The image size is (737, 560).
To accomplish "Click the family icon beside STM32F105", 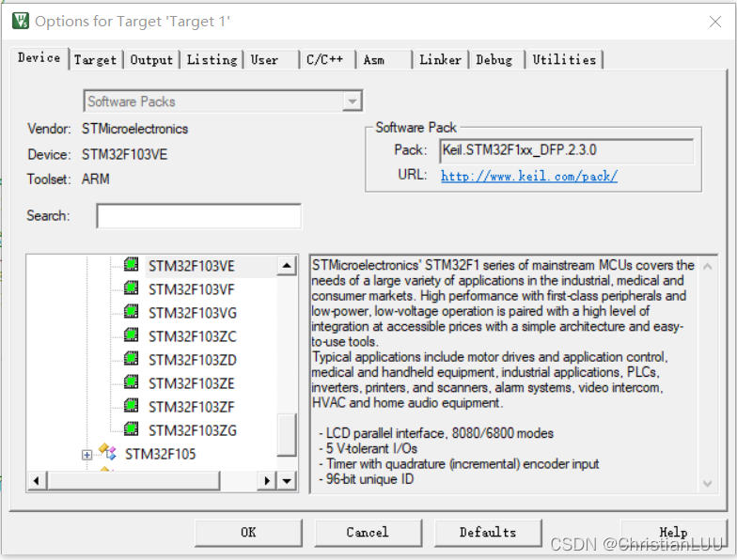I will 107,452.
